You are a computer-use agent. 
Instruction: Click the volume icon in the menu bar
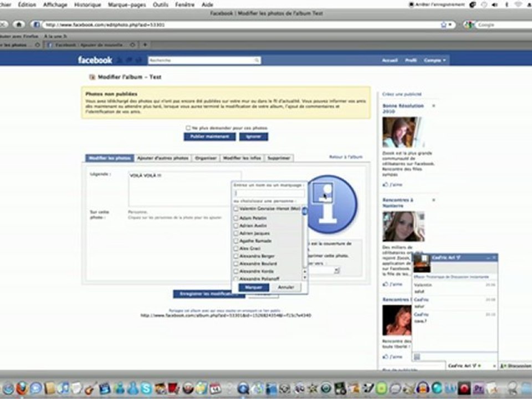(495, 4)
